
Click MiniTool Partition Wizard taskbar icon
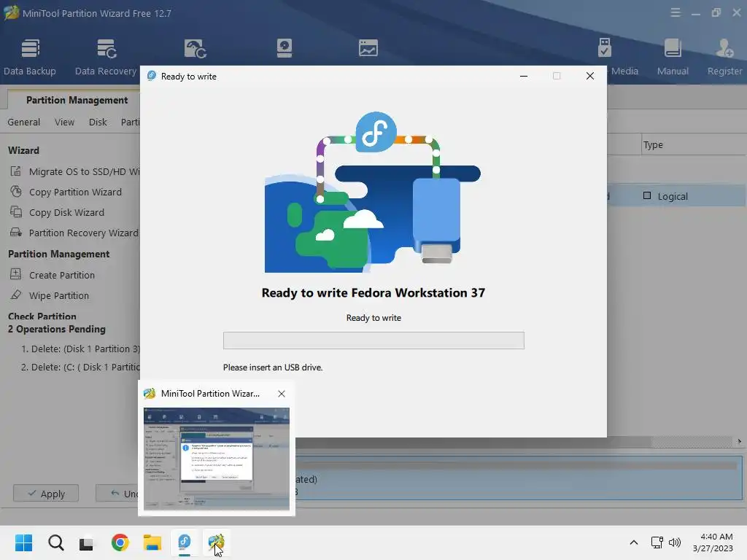216,542
